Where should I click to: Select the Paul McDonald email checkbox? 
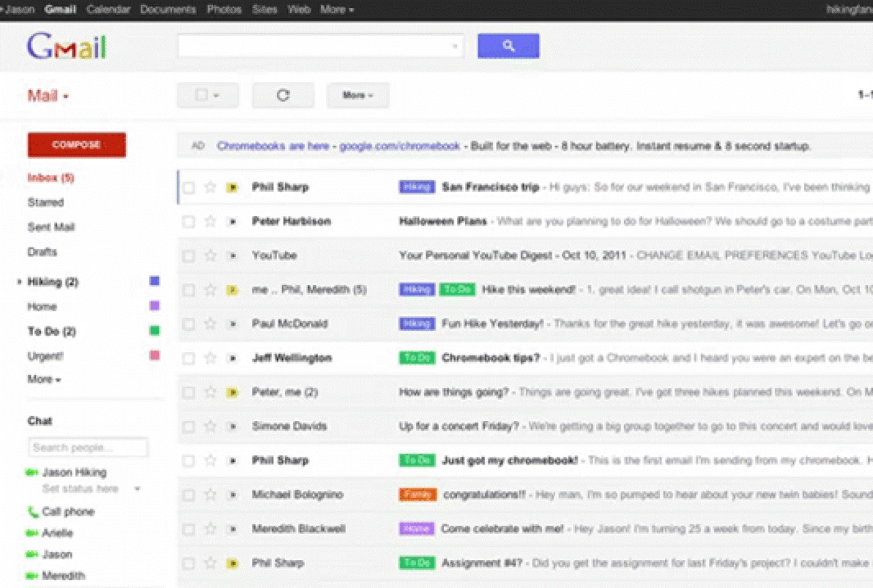pos(189,324)
